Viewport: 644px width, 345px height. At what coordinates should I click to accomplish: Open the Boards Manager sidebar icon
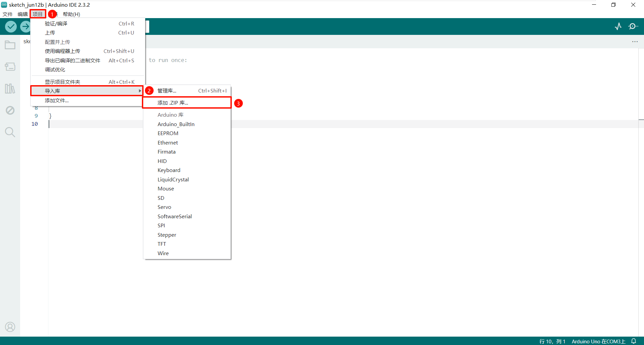pos(10,67)
